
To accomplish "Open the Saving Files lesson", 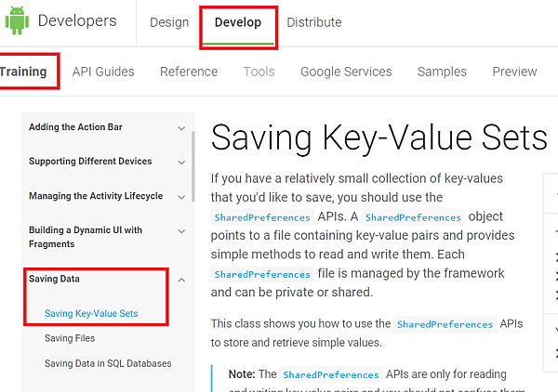I will pyautogui.click(x=70, y=339).
